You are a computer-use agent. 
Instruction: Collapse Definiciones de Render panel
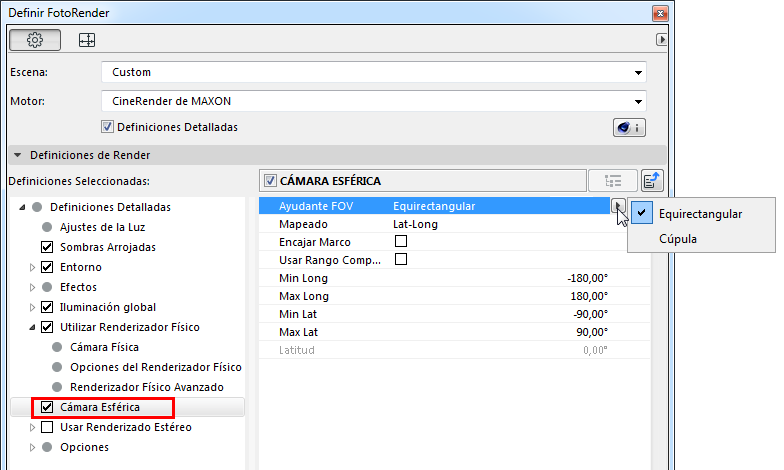coord(18,156)
